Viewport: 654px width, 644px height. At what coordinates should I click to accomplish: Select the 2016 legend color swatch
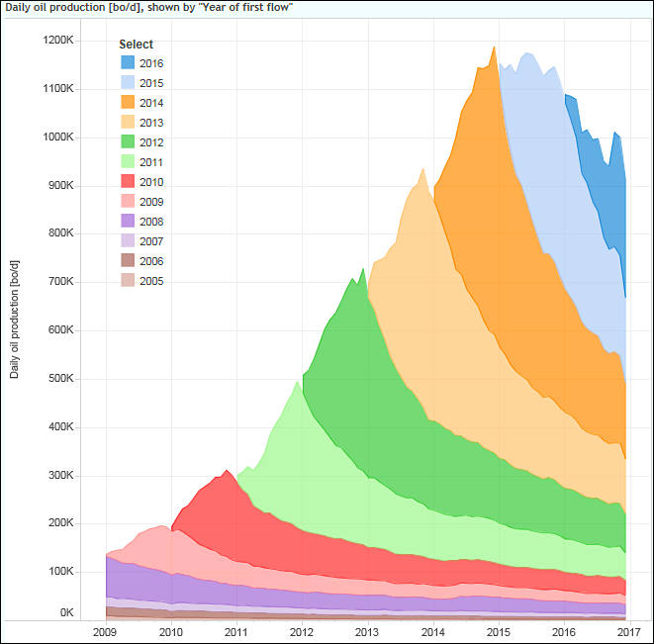coord(128,62)
